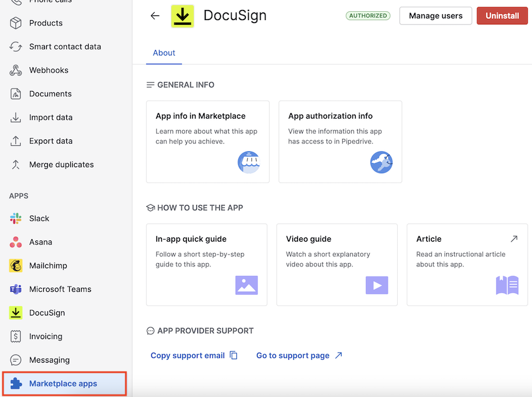Select Import data in the sidebar
The height and width of the screenshot is (397, 532).
click(x=14, y=117)
